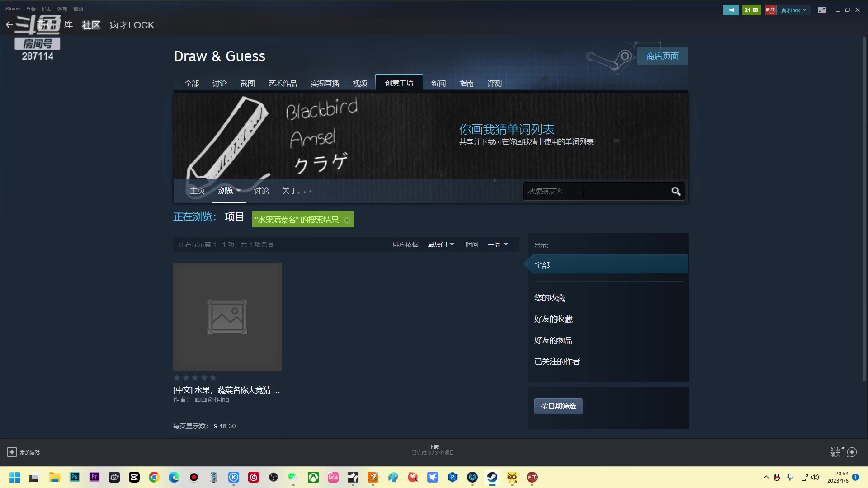
Task: Open Google Chrome from the taskbar
Action: click(154, 477)
